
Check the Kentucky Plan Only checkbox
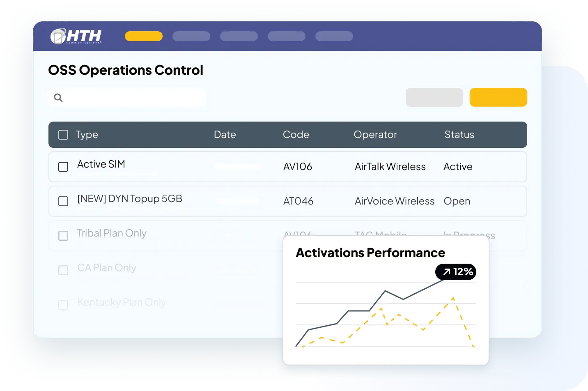pos(63,305)
